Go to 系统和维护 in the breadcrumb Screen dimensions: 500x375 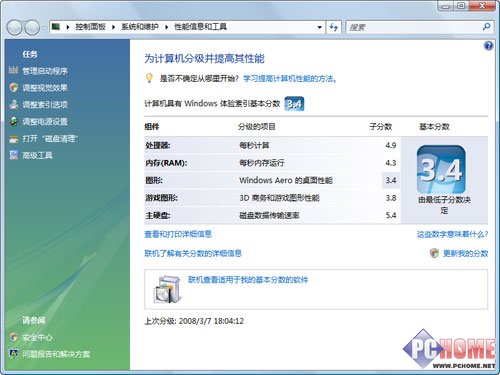pyautogui.click(x=140, y=27)
